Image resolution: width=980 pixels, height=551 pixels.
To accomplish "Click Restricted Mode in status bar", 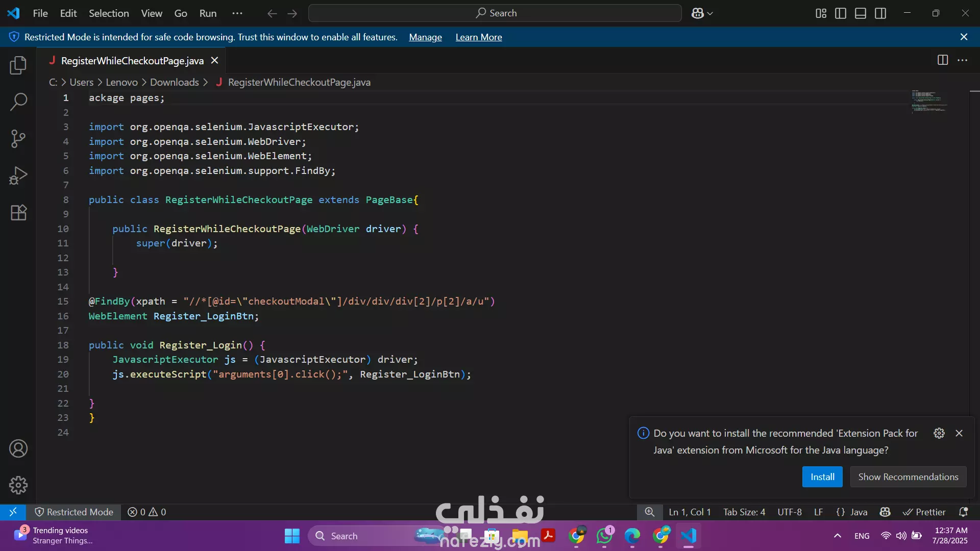I will 74,512.
